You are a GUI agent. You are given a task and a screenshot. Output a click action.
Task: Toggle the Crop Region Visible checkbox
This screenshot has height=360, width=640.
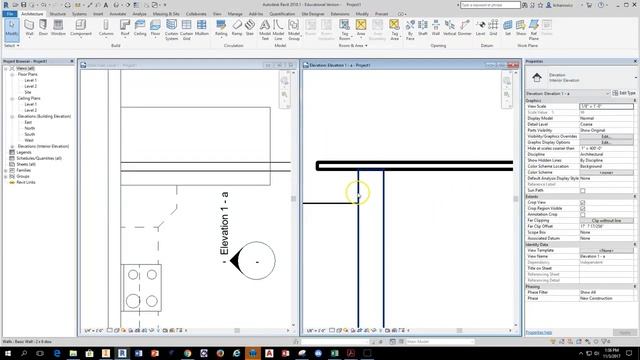pos(582,209)
